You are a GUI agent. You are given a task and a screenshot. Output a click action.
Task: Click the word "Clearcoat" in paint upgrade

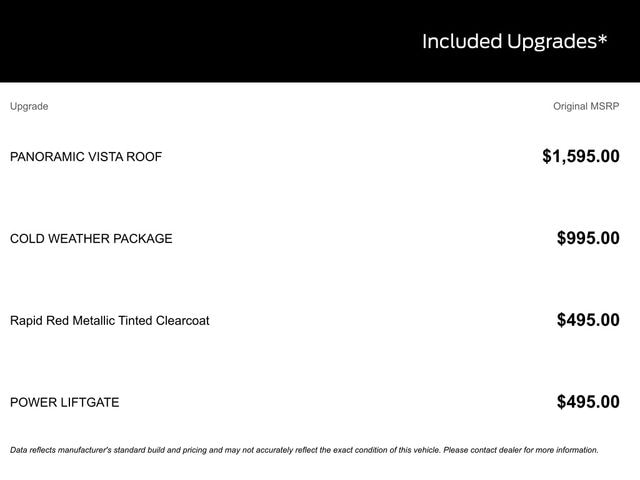point(180,321)
